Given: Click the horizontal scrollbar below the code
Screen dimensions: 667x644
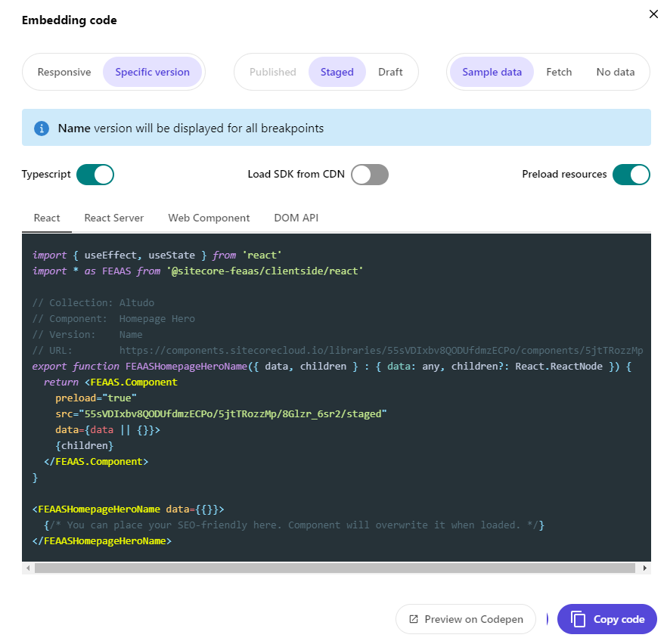Looking at the screenshot, I should click(x=335, y=568).
